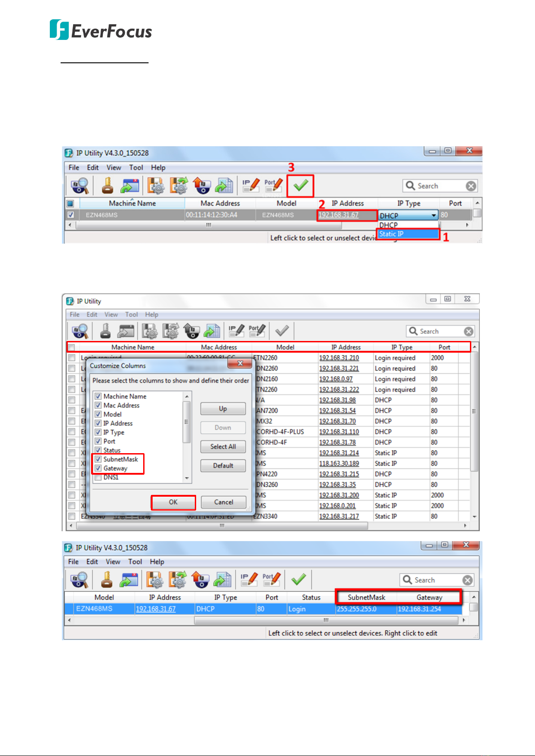
Task: Uncheck the IP Type checkbox in Customize Columns
Action: pos(98,432)
